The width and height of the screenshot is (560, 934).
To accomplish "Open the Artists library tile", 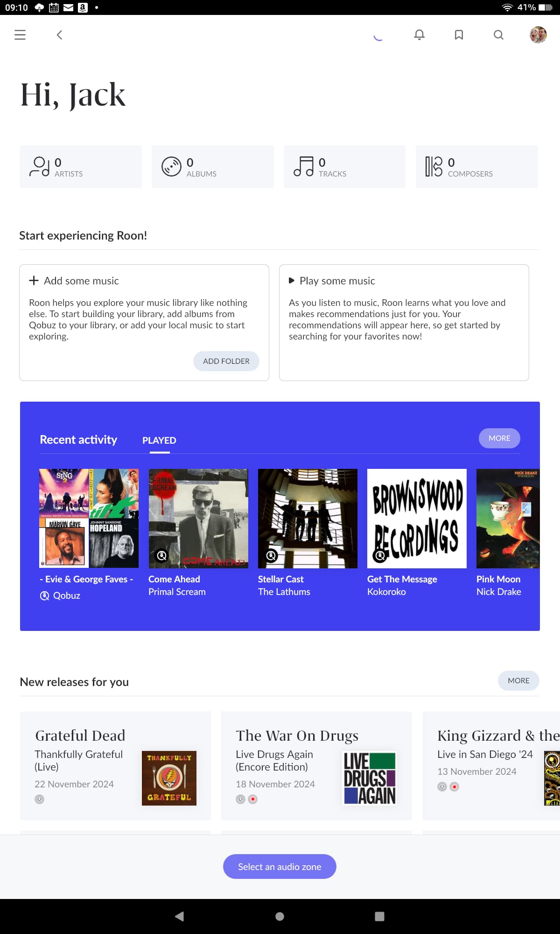I will 81,167.
